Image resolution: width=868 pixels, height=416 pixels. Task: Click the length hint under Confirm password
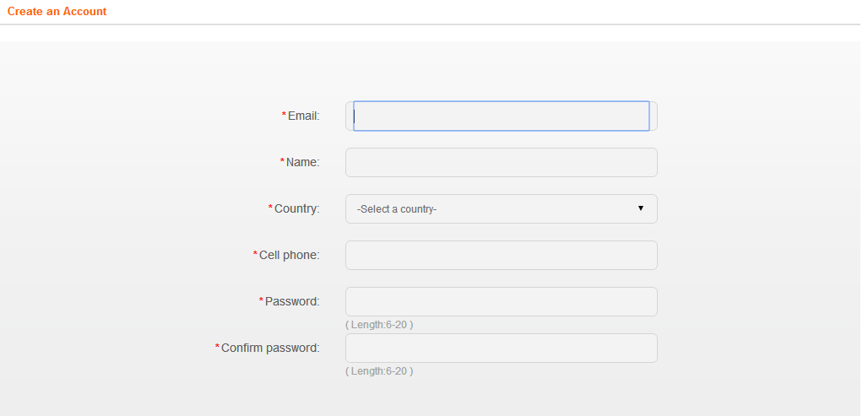point(379,371)
